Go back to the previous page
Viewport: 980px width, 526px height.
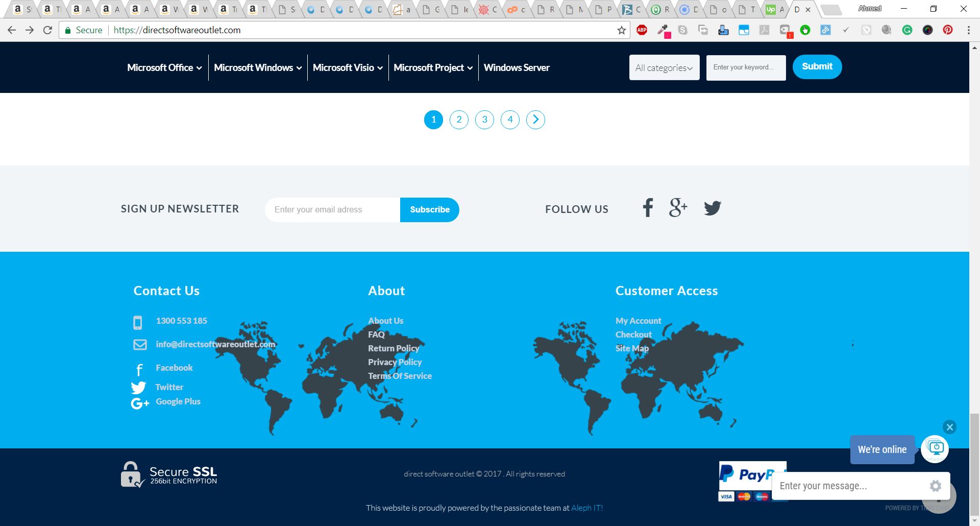[x=12, y=30]
